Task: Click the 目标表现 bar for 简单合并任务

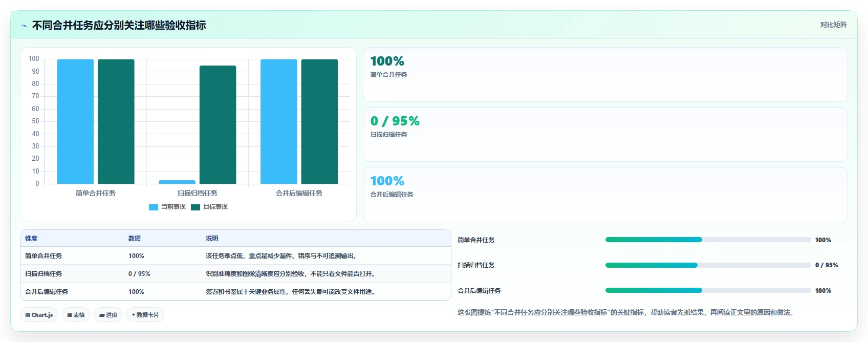Action: (116, 121)
